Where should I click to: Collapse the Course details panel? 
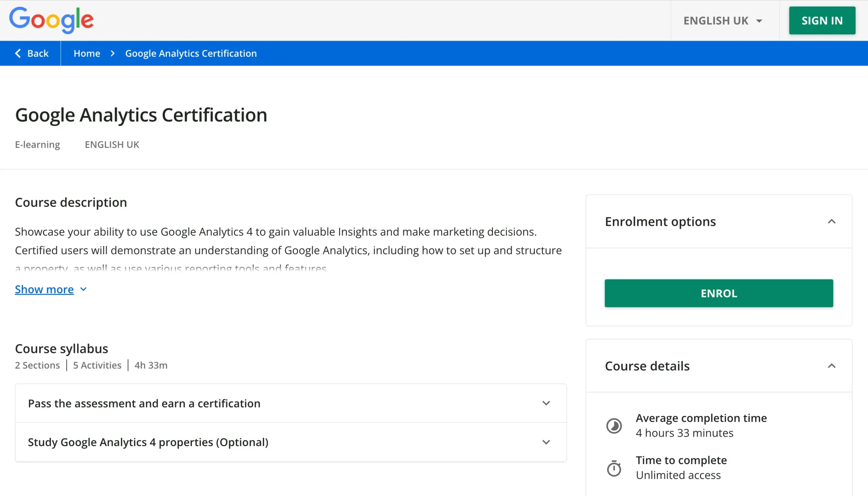coord(831,366)
